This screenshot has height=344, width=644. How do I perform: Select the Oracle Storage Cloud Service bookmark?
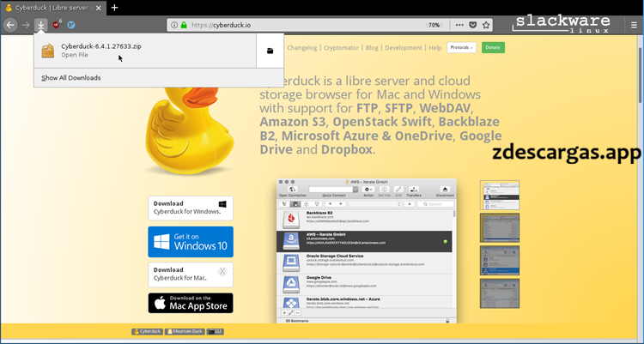(364, 263)
